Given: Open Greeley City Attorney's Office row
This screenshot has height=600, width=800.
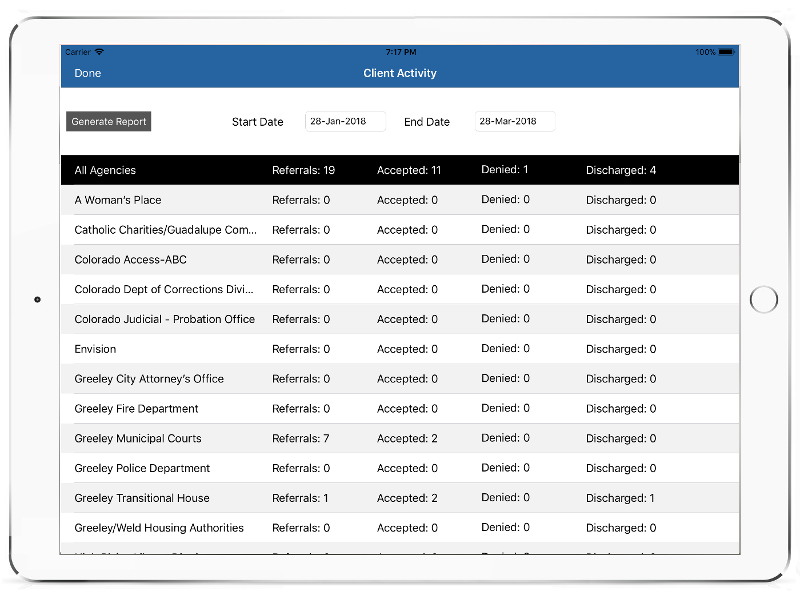Looking at the screenshot, I should (400, 379).
